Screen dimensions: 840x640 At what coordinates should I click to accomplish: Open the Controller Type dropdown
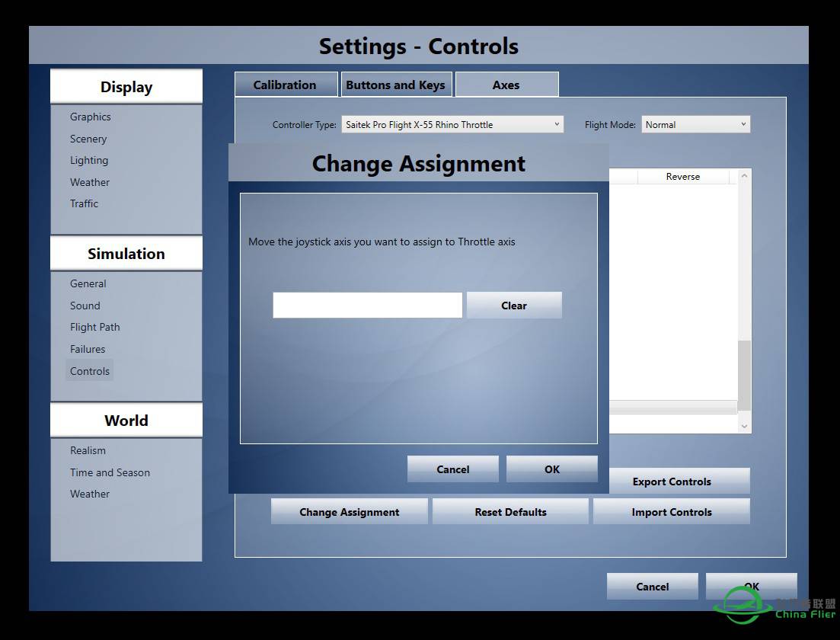[452, 124]
